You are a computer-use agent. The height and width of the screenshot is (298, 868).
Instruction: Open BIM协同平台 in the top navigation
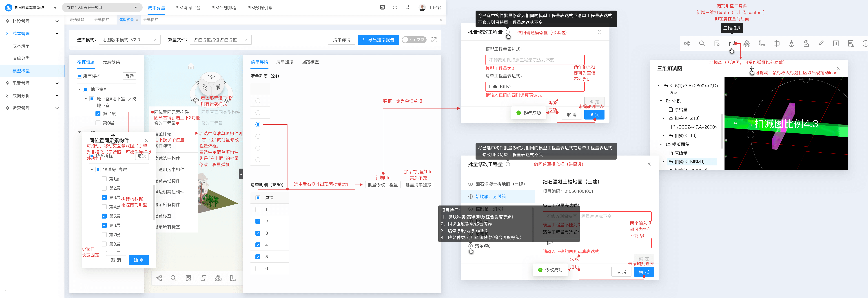(188, 8)
